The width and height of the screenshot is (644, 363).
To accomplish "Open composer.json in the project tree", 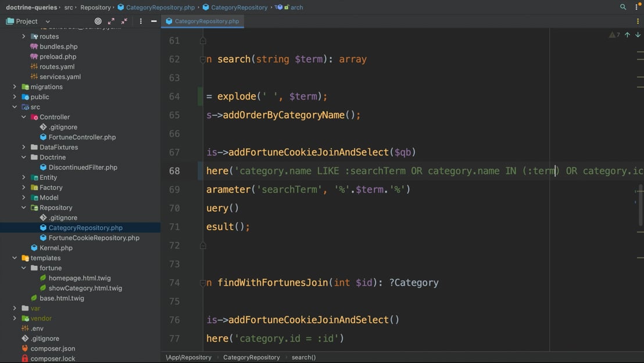I will (52, 348).
